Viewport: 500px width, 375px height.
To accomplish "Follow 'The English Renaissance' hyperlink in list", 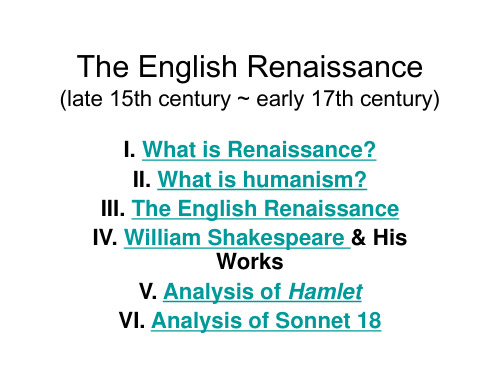I will [265, 209].
